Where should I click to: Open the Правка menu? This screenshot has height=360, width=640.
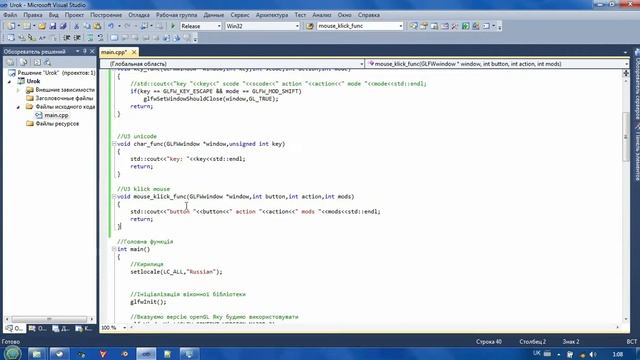pyautogui.click(x=33, y=15)
